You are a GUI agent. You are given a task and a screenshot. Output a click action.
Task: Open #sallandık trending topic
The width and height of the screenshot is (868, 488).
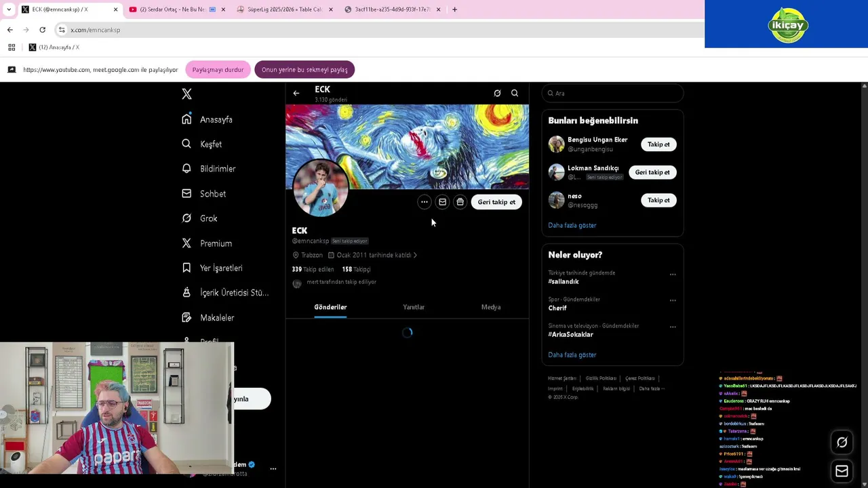(564, 281)
